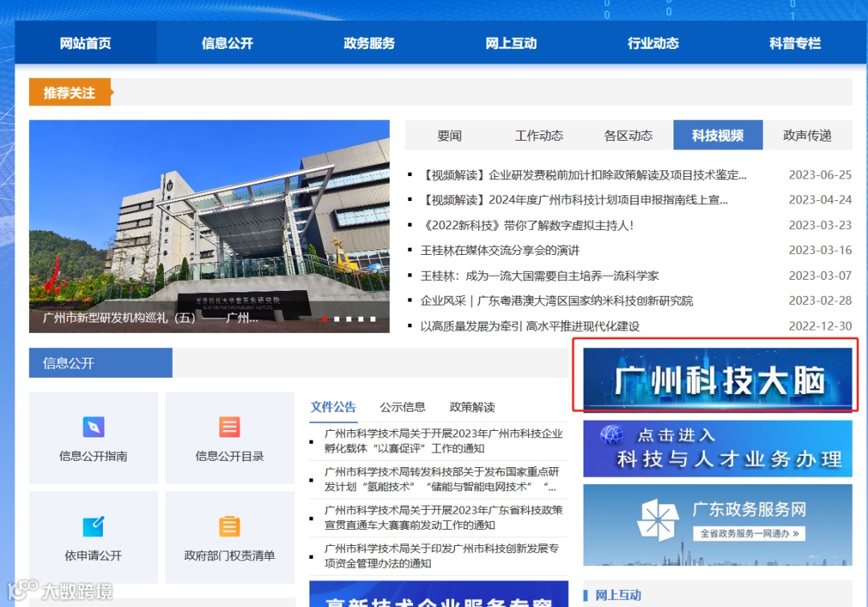Open the 政府部门权责清单 card
Viewport: 868px width, 607px height.
coord(230,537)
